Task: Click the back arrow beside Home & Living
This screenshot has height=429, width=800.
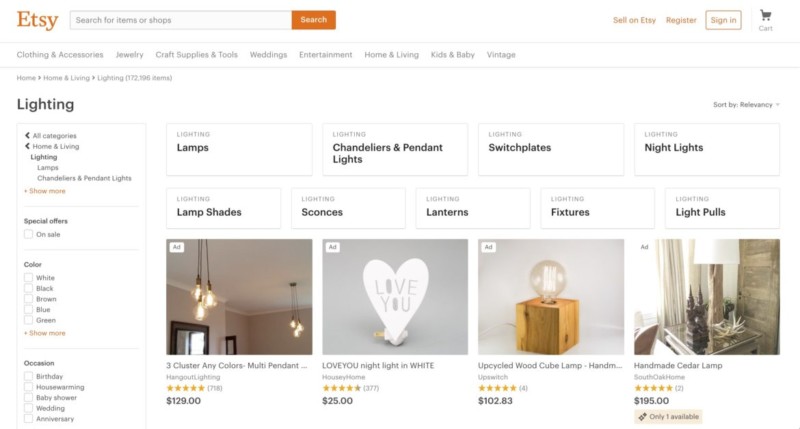Action: [x=27, y=146]
